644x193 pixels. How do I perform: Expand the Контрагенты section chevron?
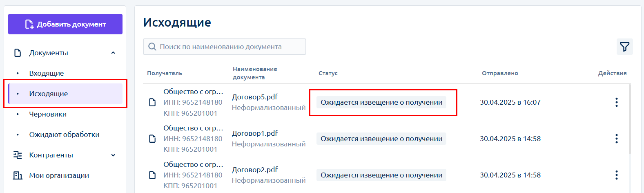point(113,155)
